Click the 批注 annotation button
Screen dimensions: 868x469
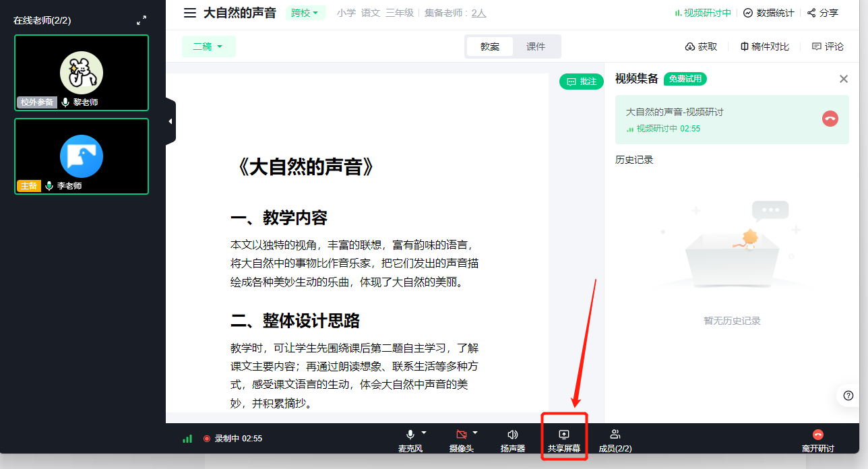(x=581, y=82)
